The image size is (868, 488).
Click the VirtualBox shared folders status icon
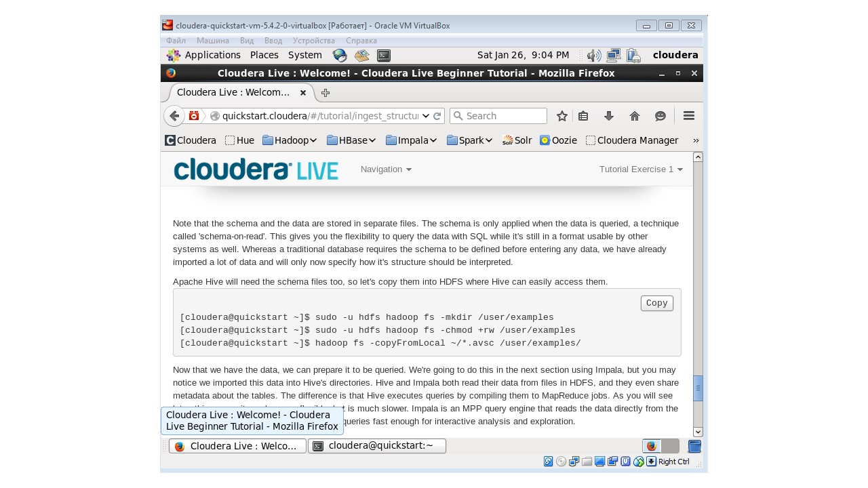coord(587,462)
